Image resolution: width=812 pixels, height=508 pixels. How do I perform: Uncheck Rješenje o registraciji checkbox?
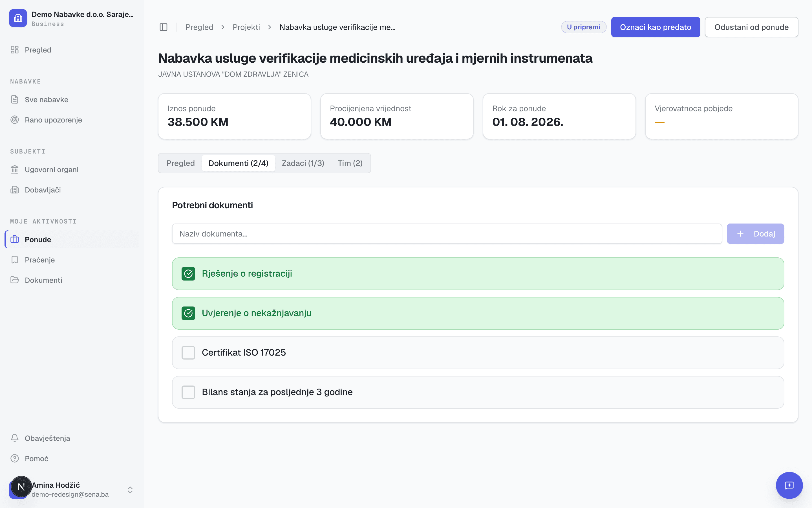188,274
